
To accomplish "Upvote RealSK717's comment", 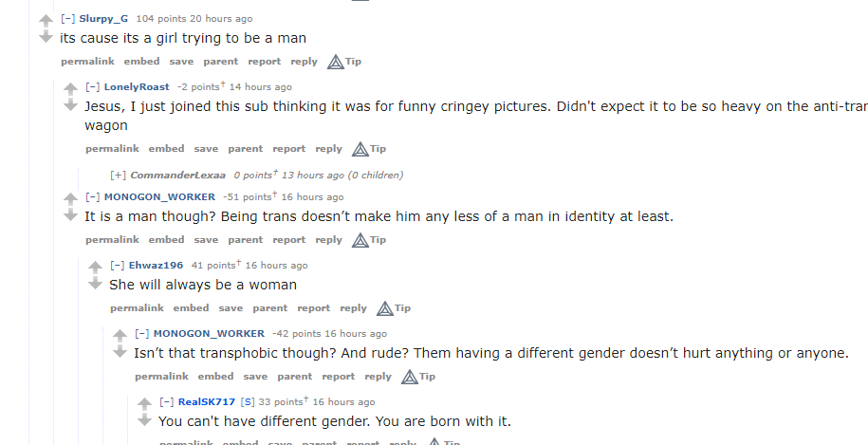I will point(144,403).
